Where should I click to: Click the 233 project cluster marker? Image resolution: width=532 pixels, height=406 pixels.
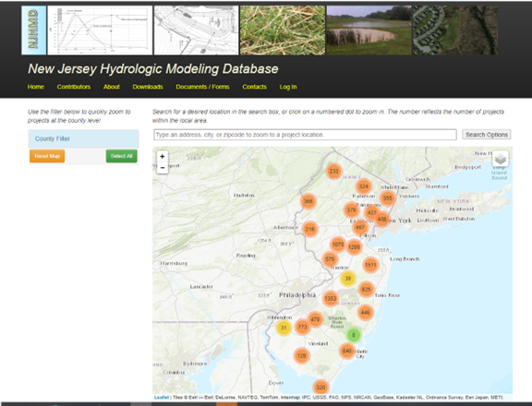pyautogui.click(x=333, y=171)
